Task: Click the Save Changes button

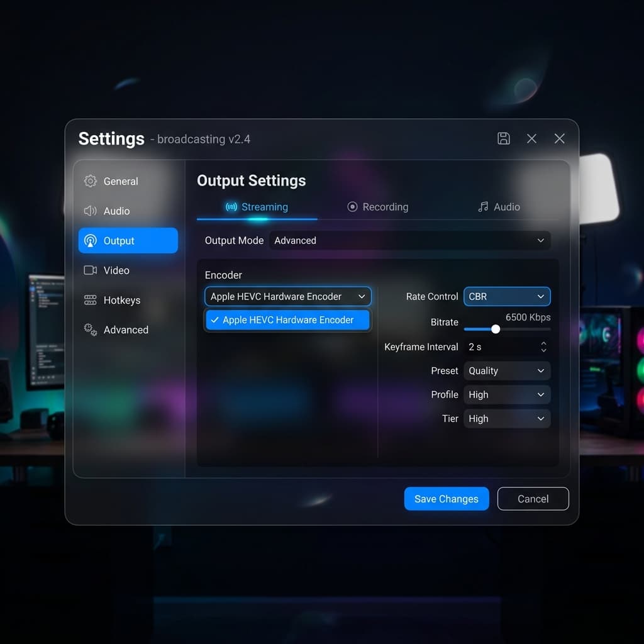Action: click(x=447, y=499)
